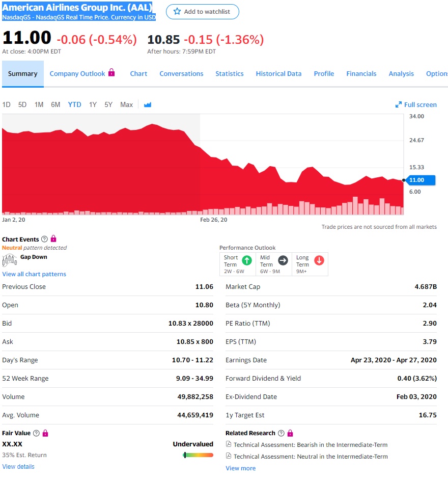Screen dimensions: 448x479
Task: Open Technical Assessment: Bearish in the Intermediate-Term
Action: point(311,444)
